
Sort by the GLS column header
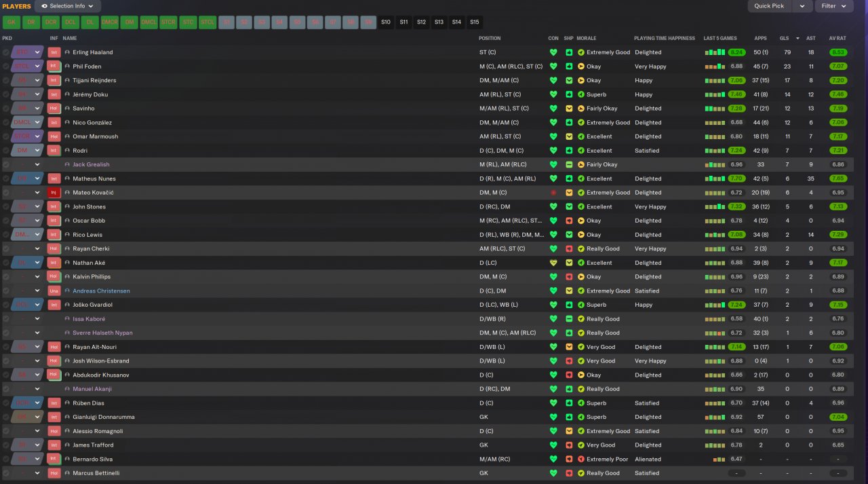pyautogui.click(x=784, y=38)
